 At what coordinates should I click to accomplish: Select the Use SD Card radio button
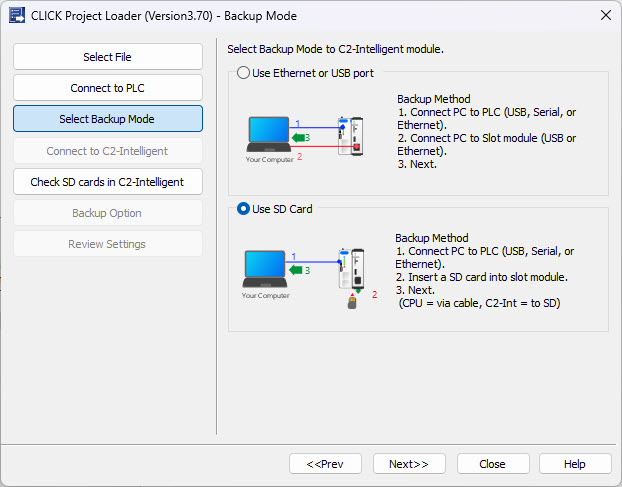(243, 209)
